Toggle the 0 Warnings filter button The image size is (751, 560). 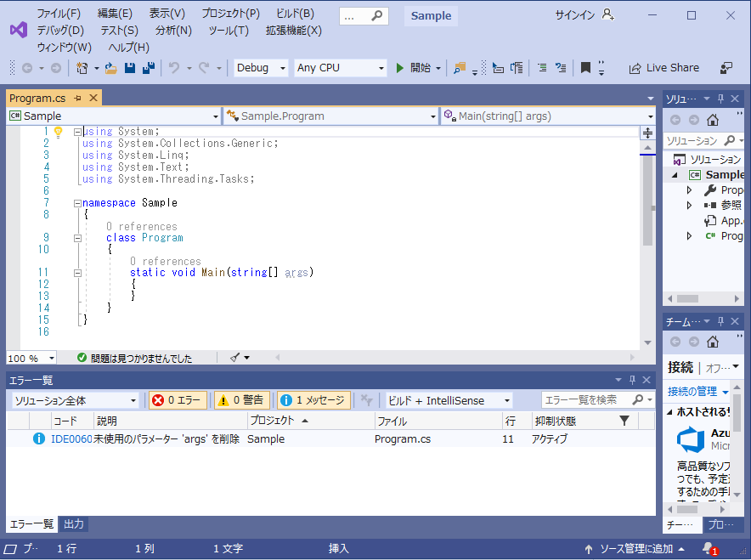pos(242,400)
